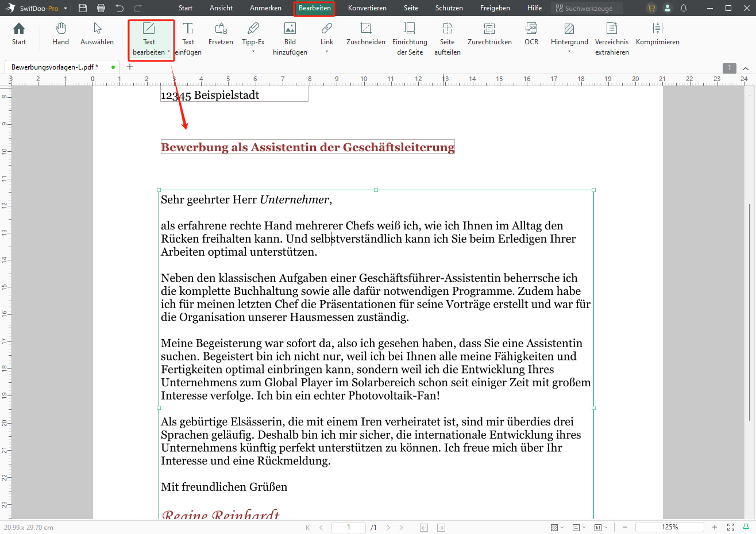Zoom in with the plus button

[x=715, y=527]
